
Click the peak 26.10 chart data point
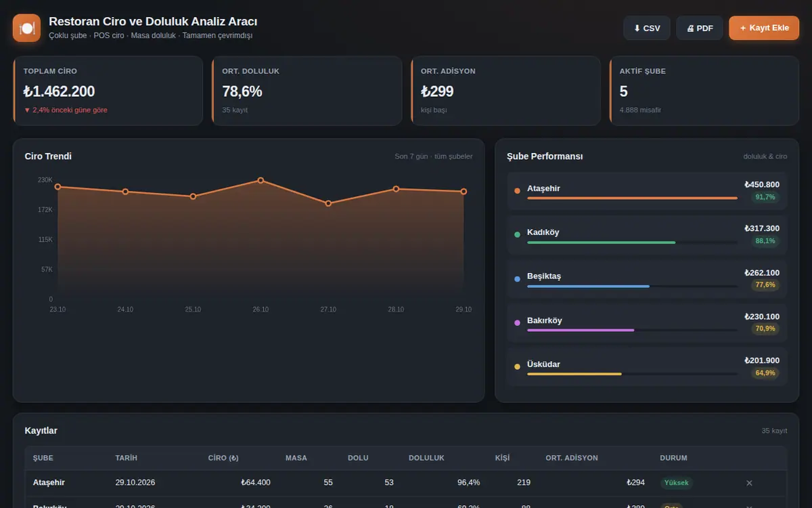[x=261, y=180]
